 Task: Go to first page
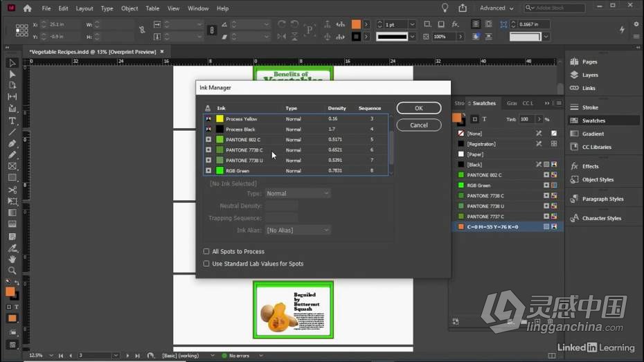pyautogui.click(x=61, y=356)
